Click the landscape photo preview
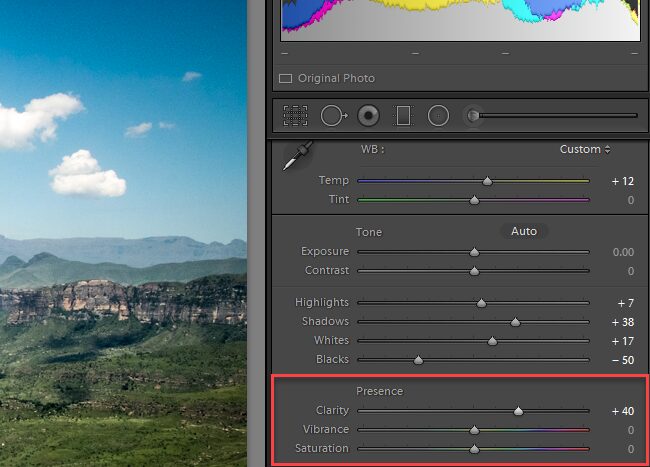This screenshot has height=467, width=650. click(x=123, y=233)
